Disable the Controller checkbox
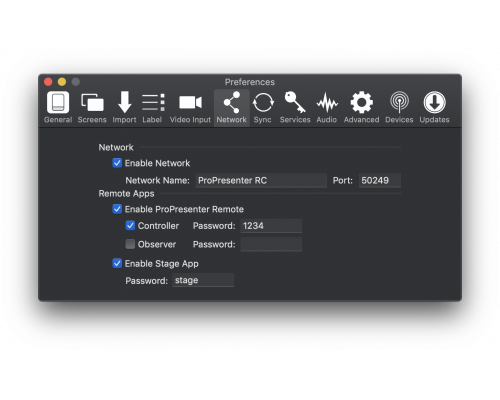This screenshot has height=400, width=500. pos(130,226)
